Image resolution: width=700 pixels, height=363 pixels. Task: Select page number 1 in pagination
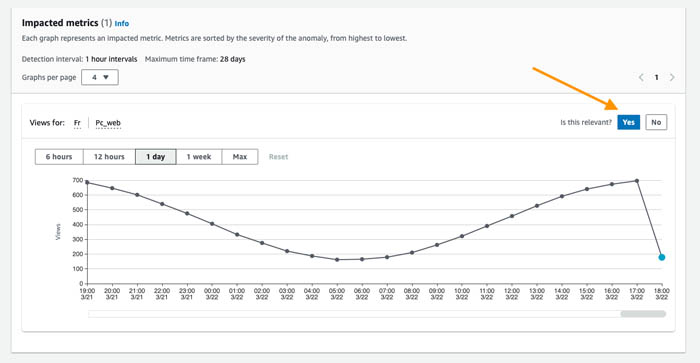point(656,77)
